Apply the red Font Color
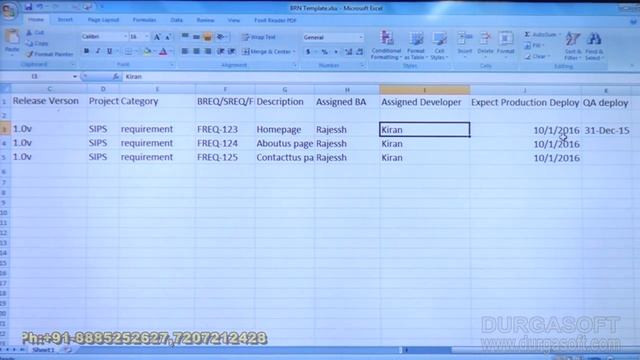This screenshot has height=360, width=640. pos(163,51)
